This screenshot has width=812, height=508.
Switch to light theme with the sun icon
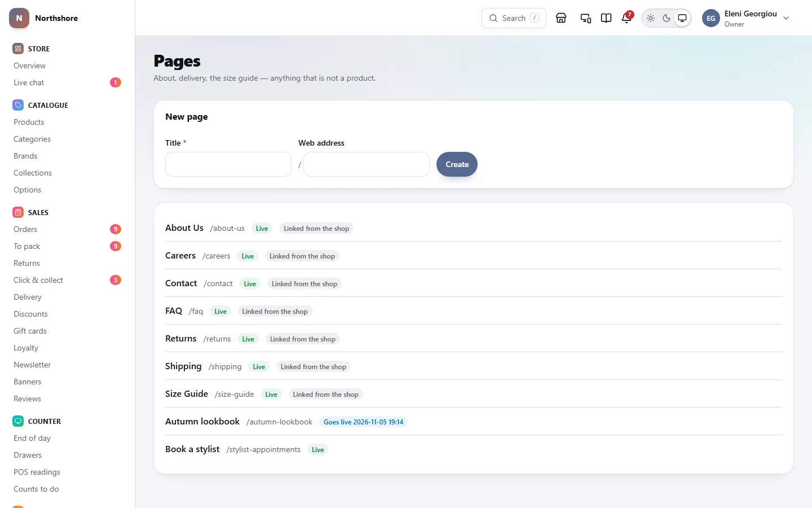651,18
